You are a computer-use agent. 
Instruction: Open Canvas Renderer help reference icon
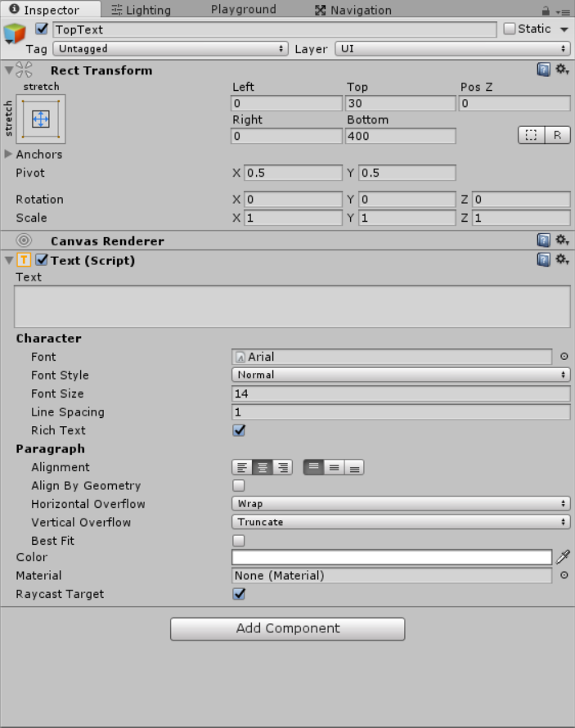click(x=543, y=240)
